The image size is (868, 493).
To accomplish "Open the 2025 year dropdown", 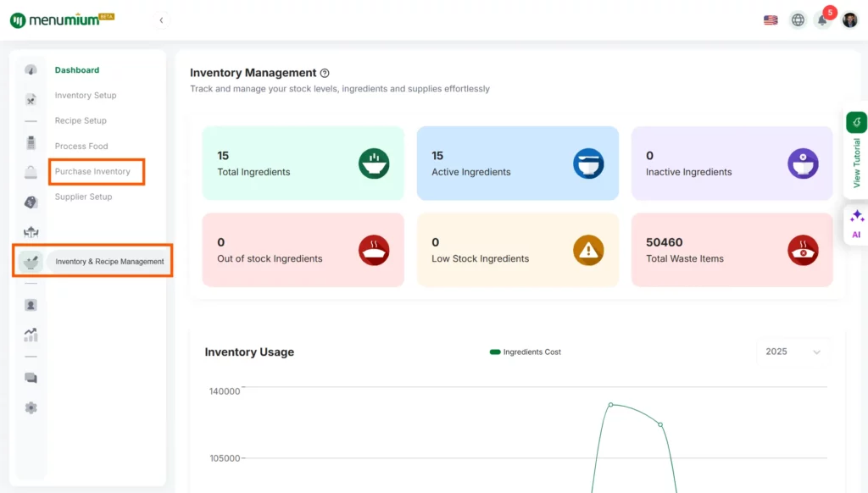I will (793, 352).
